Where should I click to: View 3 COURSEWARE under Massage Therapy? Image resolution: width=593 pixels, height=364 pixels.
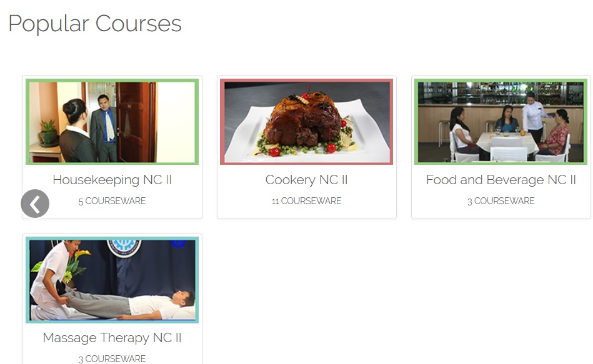coord(112,359)
